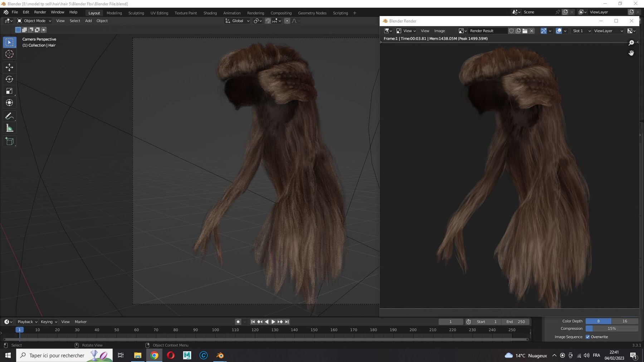Open the Image menu in the render window
644x362 pixels.
(x=439, y=31)
